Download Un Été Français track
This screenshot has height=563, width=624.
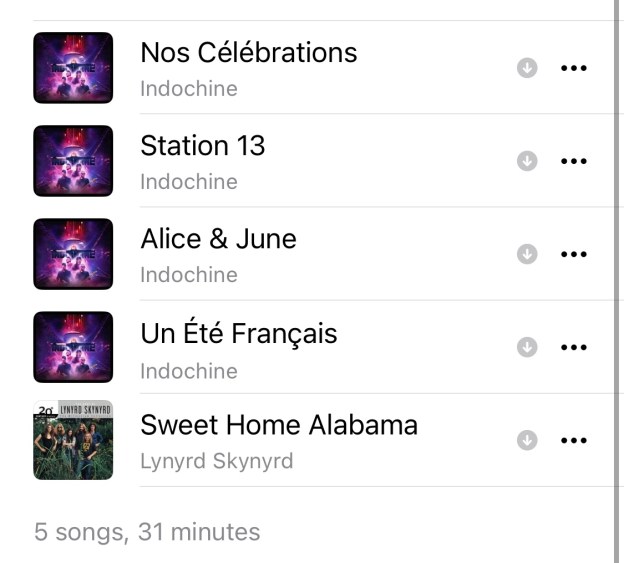tap(527, 347)
